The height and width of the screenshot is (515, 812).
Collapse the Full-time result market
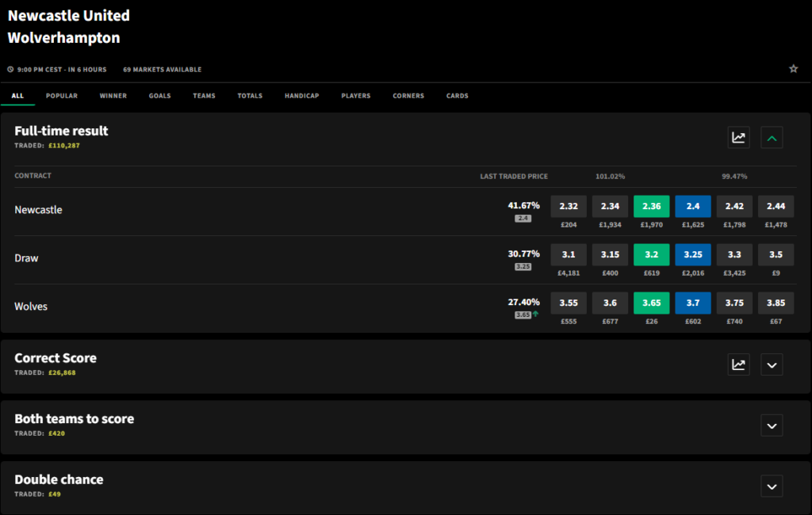(772, 138)
